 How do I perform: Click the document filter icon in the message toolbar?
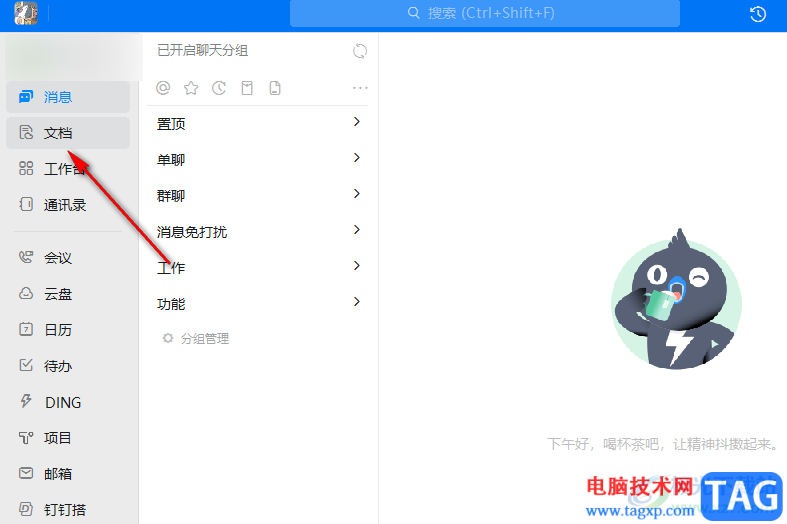(275, 88)
